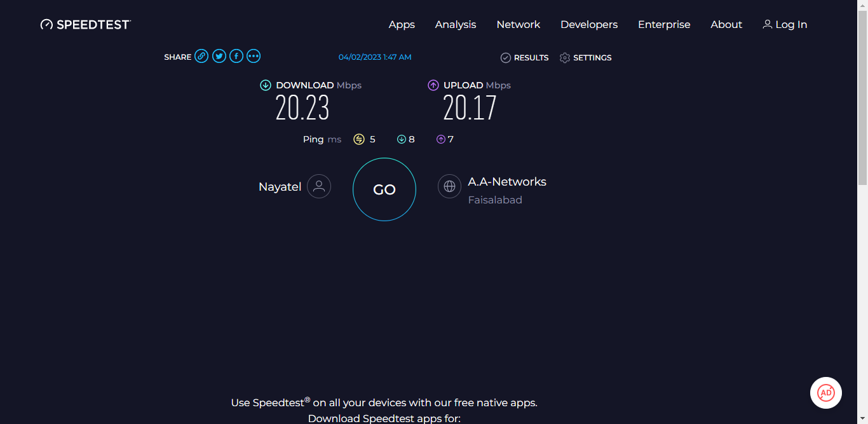Viewport: 868px width, 424px height.
Task: Click the Faisalabad location text
Action: [x=495, y=200]
